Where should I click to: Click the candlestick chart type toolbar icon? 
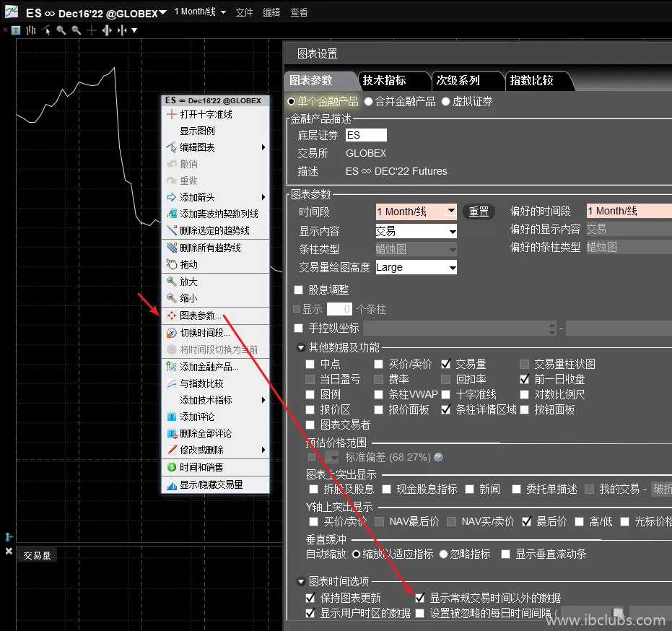31,30
